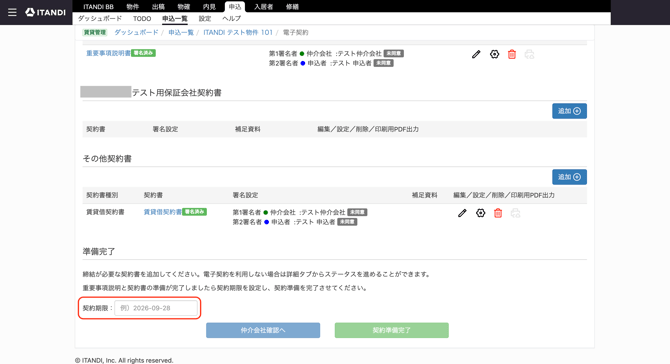The height and width of the screenshot is (364, 670).
Task: Go to ダッシュボード sub-tab
Action: tap(100, 18)
